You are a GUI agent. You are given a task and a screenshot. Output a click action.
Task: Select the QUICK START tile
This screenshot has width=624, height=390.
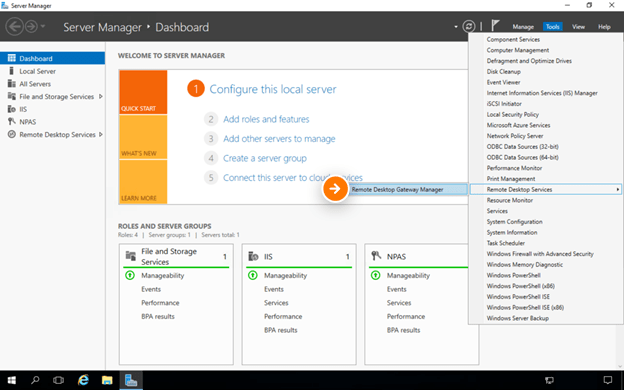point(143,92)
